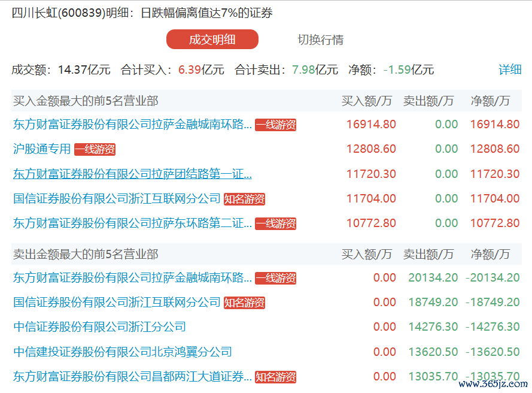Open 拉萨金融城南环路 brokerage in buy list
532x393 pixels.
[132, 125]
